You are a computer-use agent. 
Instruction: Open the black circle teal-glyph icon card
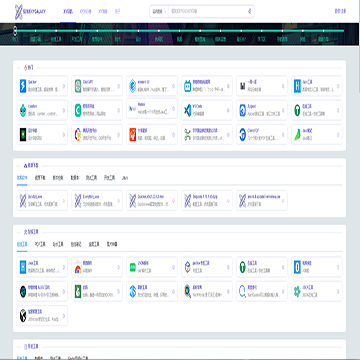click(x=42, y=291)
